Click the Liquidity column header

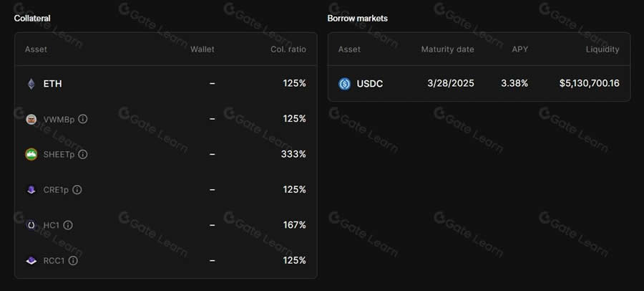tap(602, 49)
